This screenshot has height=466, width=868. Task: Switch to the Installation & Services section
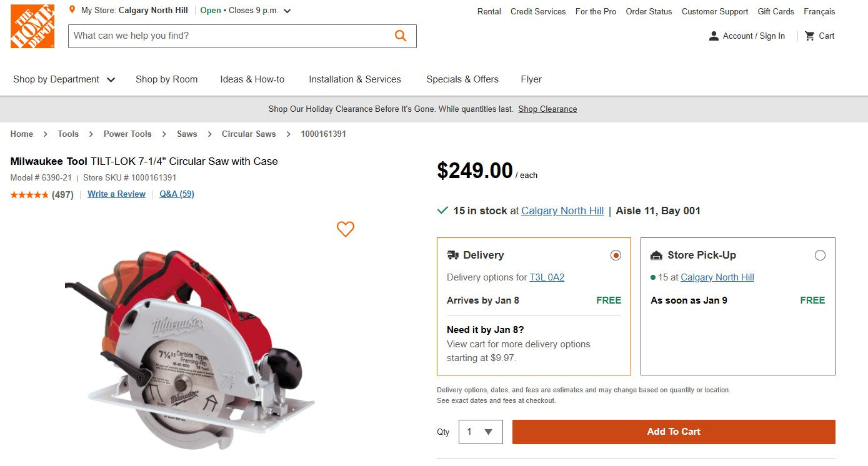tap(354, 79)
